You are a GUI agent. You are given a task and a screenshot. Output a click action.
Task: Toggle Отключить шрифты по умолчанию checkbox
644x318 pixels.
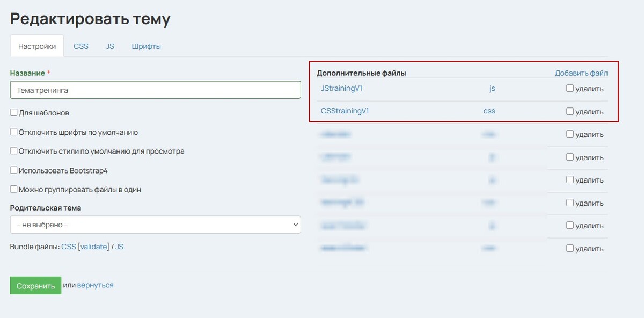(14, 132)
